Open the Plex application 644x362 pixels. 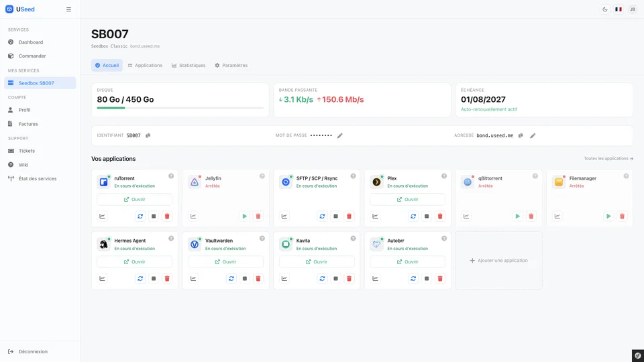[x=407, y=200]
